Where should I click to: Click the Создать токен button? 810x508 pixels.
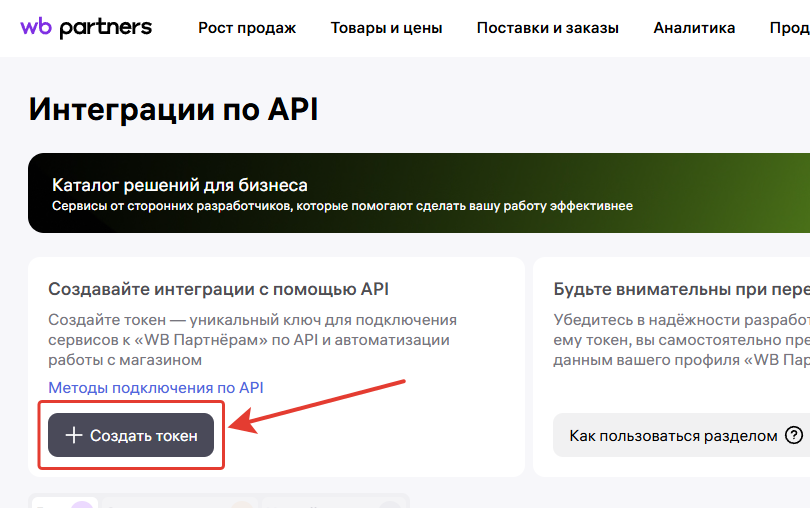coord(131,435)
